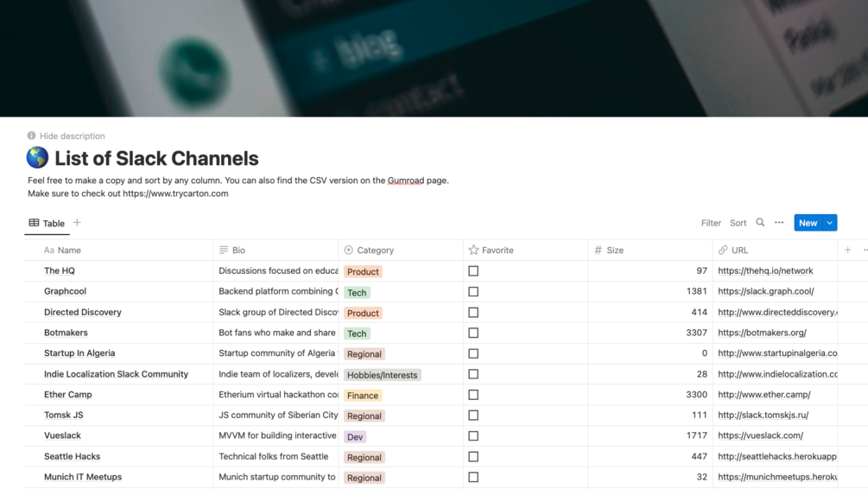Click the Product tag for The HQ
The image size is (868, 489).
(x=363, y=271)
